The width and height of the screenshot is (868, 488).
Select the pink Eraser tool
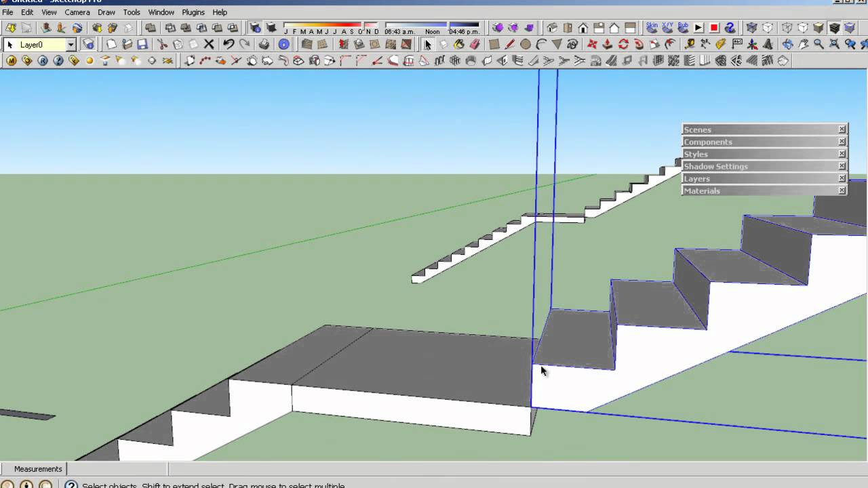[x=475, y=45]
